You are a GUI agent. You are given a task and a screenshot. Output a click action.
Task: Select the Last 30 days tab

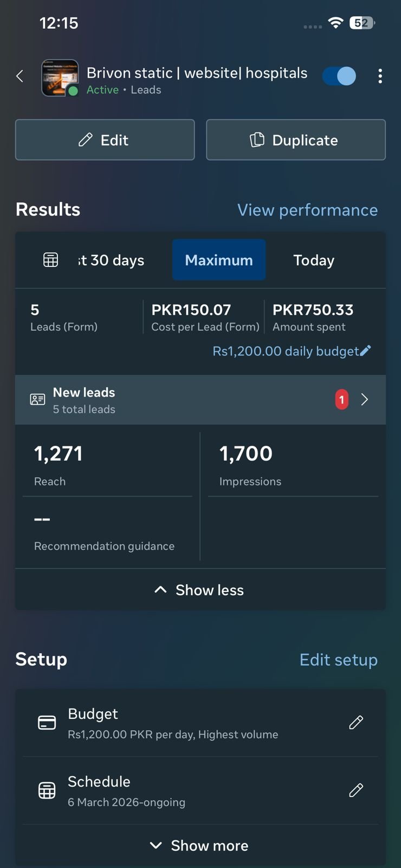coord(112,260)
